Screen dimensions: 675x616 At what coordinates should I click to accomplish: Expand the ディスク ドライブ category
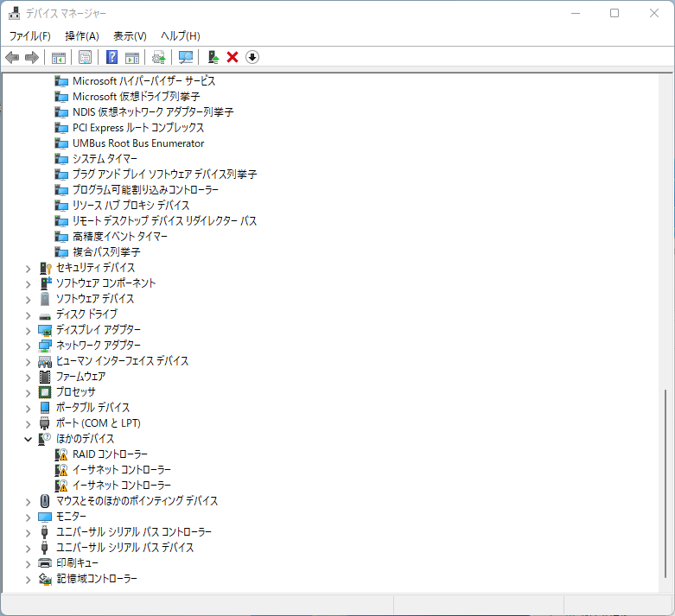point(28,315)
